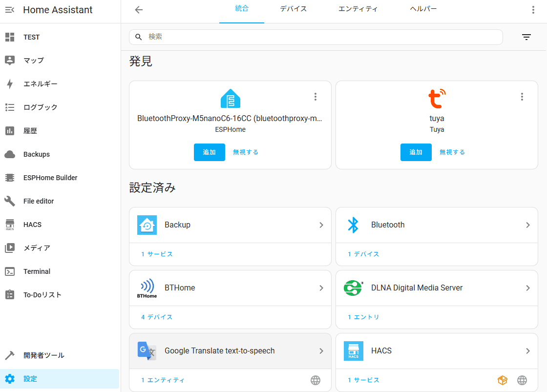The image size is (547, 392).
Task: Select the Terminal label in the sidebar
Action: (37, 271)
